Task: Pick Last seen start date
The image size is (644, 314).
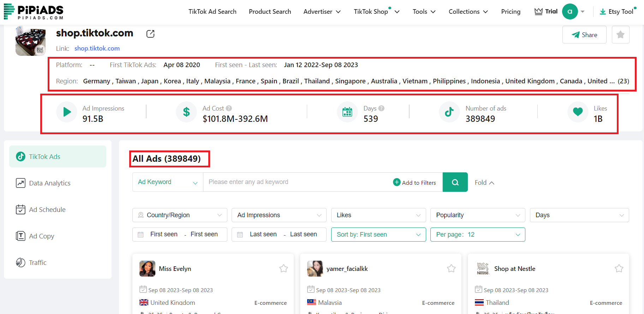Action: click(263, 234)
